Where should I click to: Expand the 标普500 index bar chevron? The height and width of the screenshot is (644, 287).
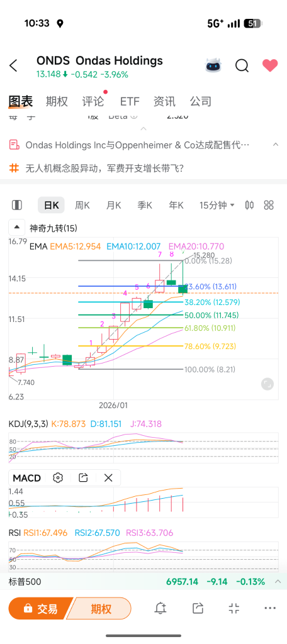coord(278,581)
